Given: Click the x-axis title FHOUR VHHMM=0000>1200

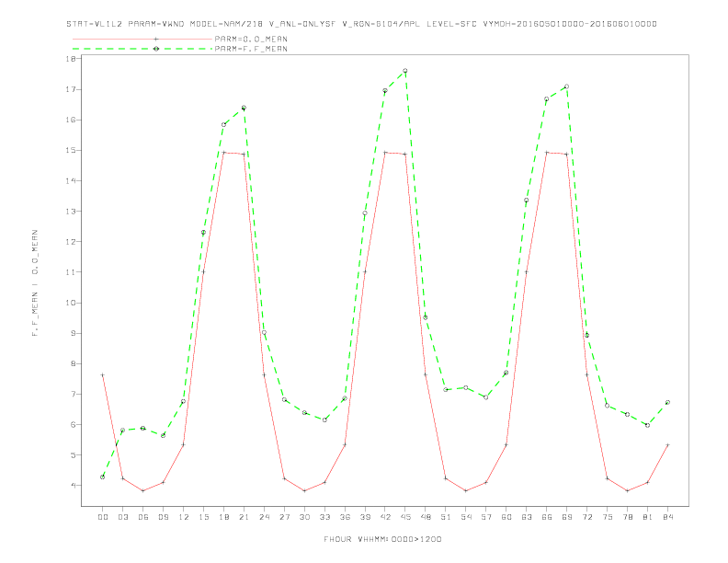Looking at the screenshot, I should pos(382,539).
